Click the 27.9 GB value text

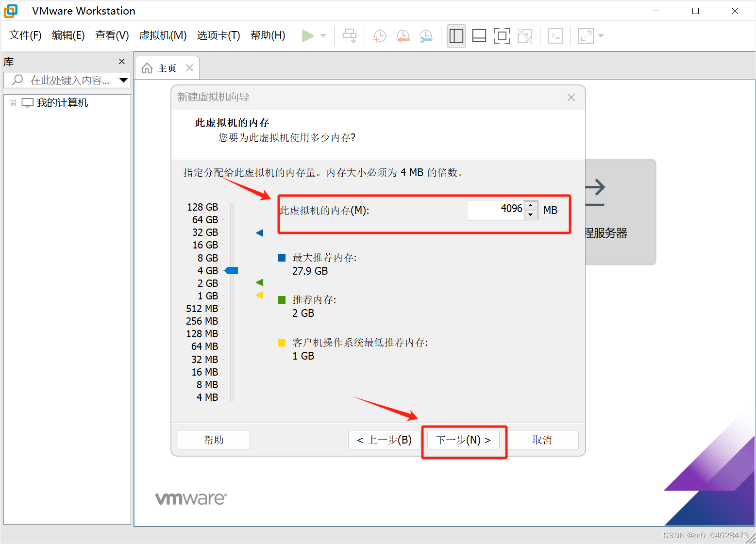pos(310,271)
